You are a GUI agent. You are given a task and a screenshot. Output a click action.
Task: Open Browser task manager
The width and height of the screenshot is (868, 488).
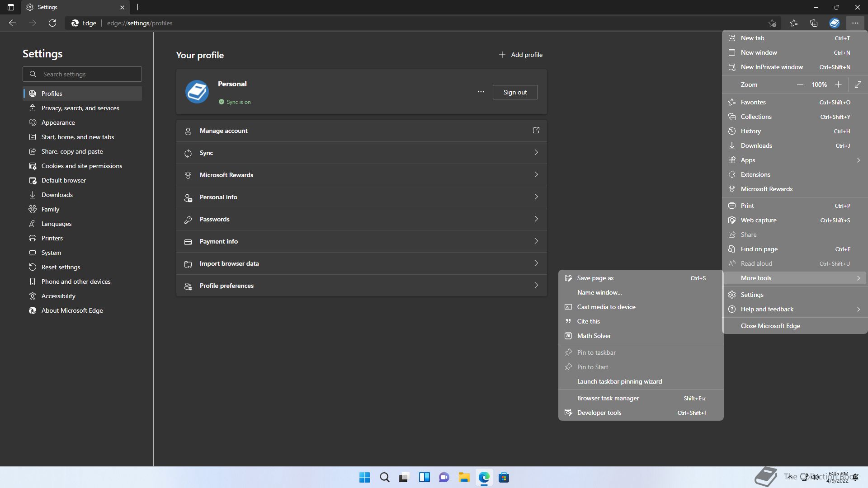point(641,398)
